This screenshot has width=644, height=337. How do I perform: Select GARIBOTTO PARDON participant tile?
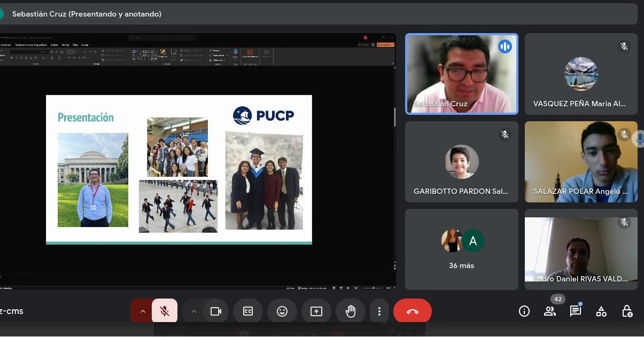(x=461, y=161)
